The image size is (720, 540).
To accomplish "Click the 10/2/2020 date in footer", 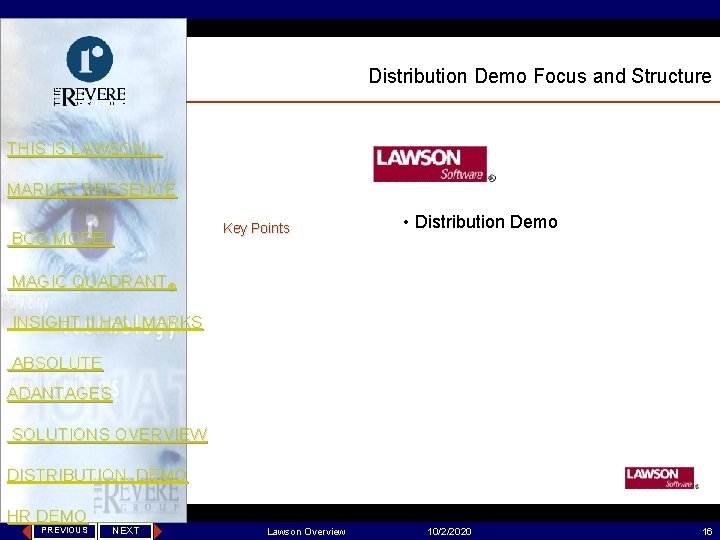I will click(449, 532).
